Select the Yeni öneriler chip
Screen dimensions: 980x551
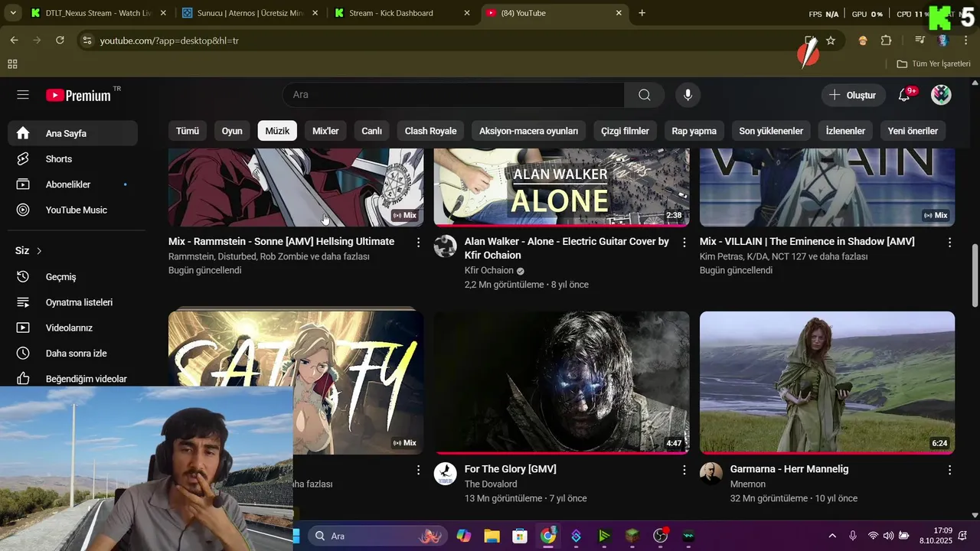pos(913,131)
